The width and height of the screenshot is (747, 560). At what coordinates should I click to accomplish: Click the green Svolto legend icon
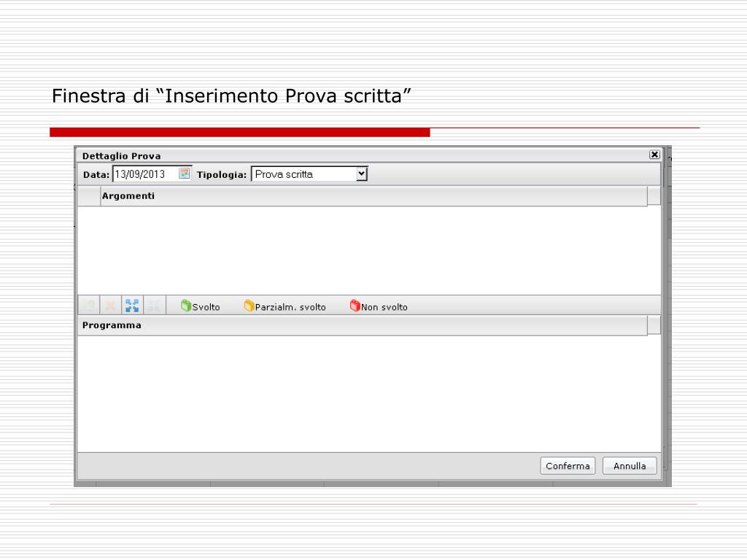186,306
